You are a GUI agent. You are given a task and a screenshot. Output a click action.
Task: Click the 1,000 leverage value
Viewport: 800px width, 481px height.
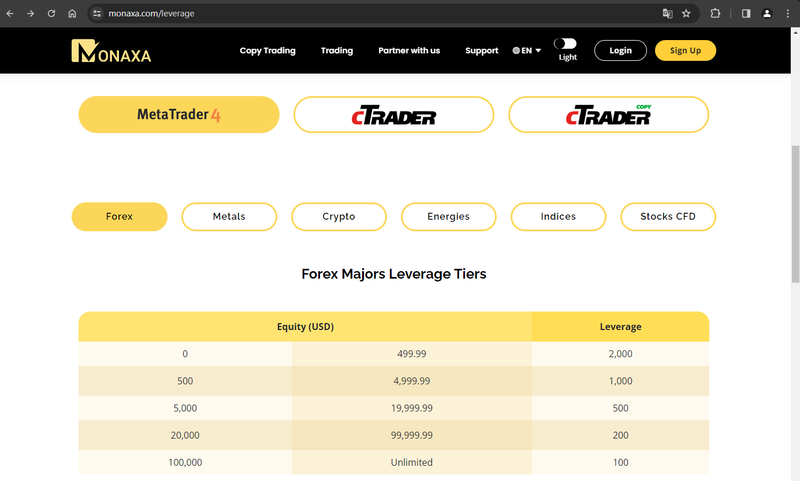pos(620,381)
